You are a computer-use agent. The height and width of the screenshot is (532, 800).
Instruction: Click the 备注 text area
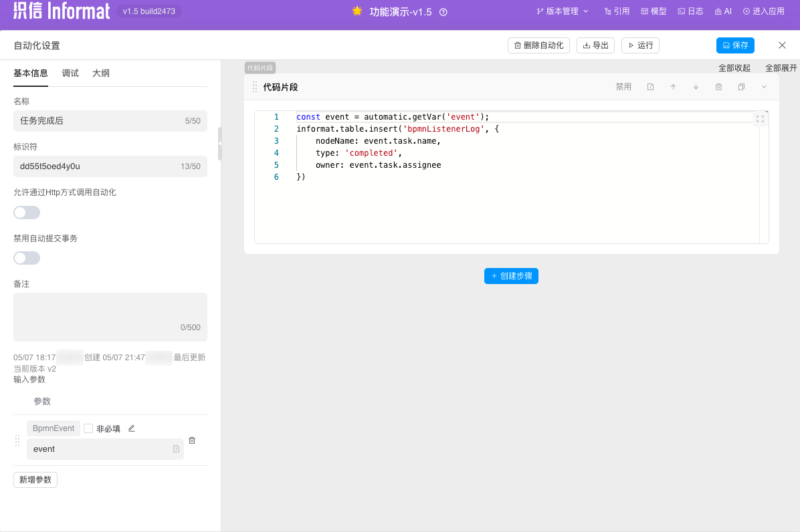(x=110, y=317)
